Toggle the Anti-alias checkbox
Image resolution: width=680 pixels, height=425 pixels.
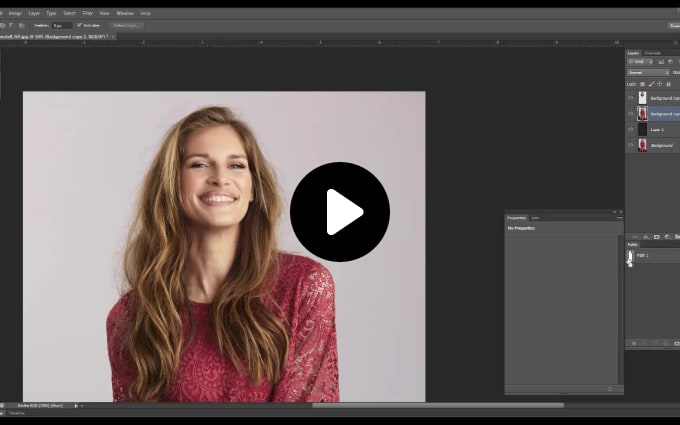click(x=79, y=25)
